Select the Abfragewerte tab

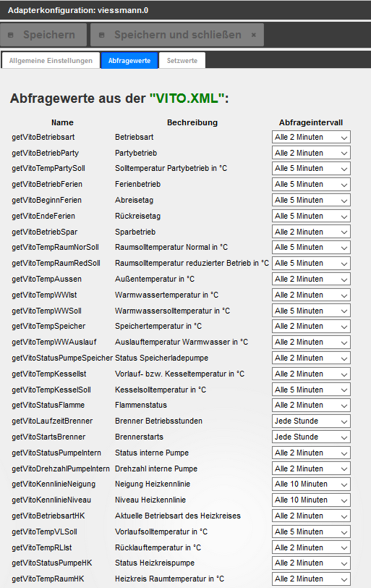(x=129, y=60)
